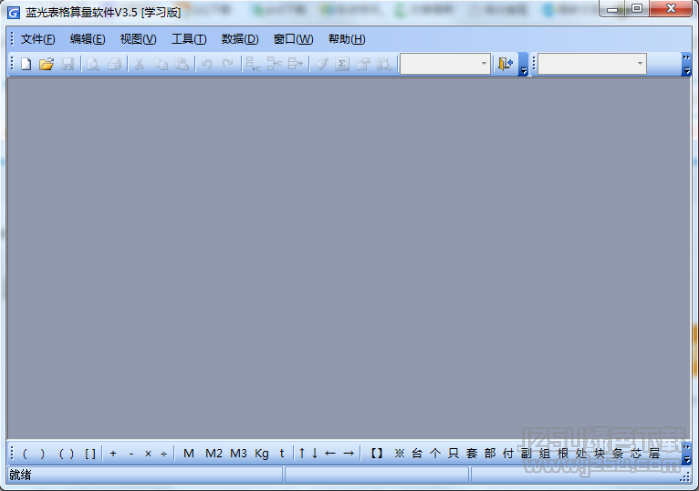Click the exit door icon
Screen dimensions: 699x491
[506, 64]
